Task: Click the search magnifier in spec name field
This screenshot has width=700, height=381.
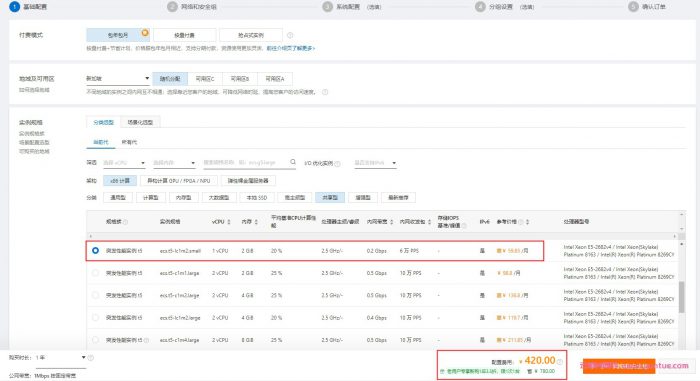Action: pyautogui.click(x=293, y=162)
